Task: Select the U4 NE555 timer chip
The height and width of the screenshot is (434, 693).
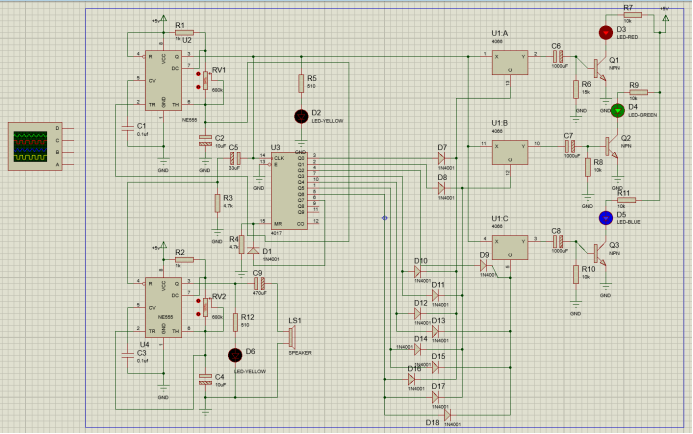Action: (x=163, y=305)
